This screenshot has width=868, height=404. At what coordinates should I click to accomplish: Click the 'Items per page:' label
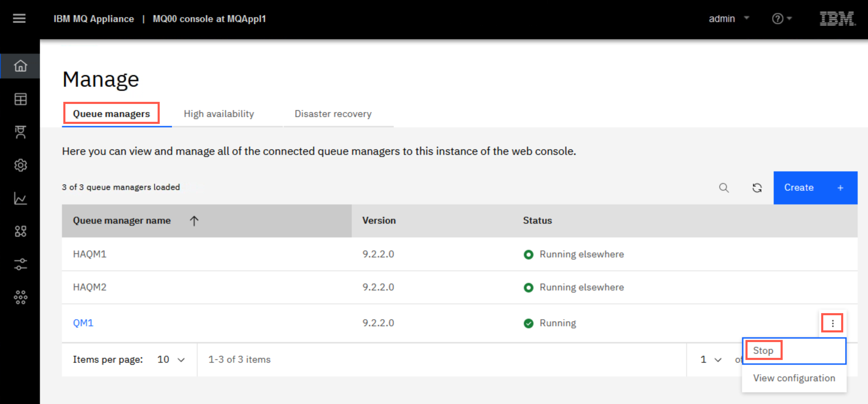(x=108, y=360)
